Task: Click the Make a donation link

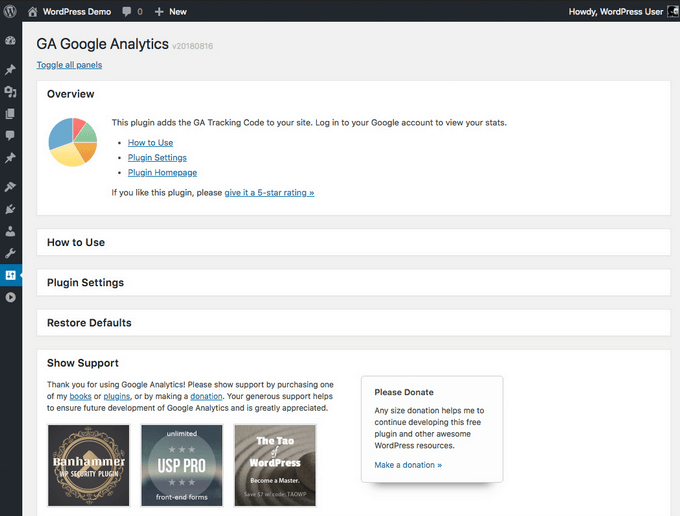Action: coord(408,465)
